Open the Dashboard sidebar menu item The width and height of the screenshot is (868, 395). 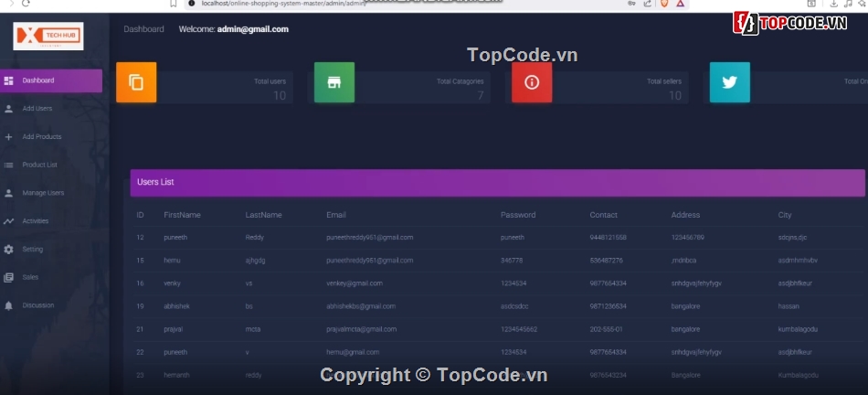[x=51, y=80]
